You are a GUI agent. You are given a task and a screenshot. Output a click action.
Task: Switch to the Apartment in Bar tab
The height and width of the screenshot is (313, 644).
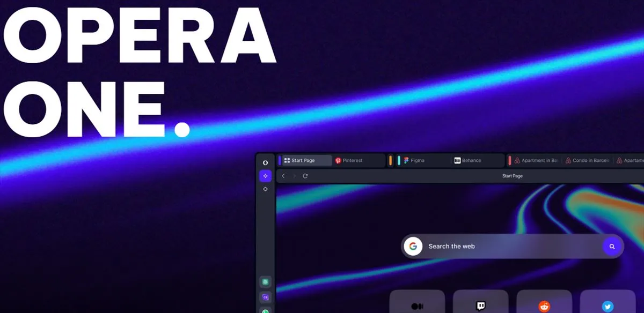pos(537,160)
